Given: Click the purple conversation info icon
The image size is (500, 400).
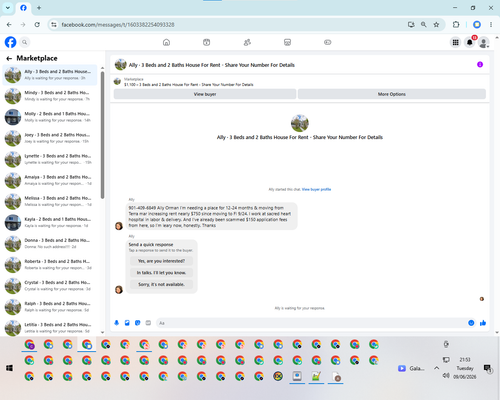Looking at the screenshot, I should 480,65.
